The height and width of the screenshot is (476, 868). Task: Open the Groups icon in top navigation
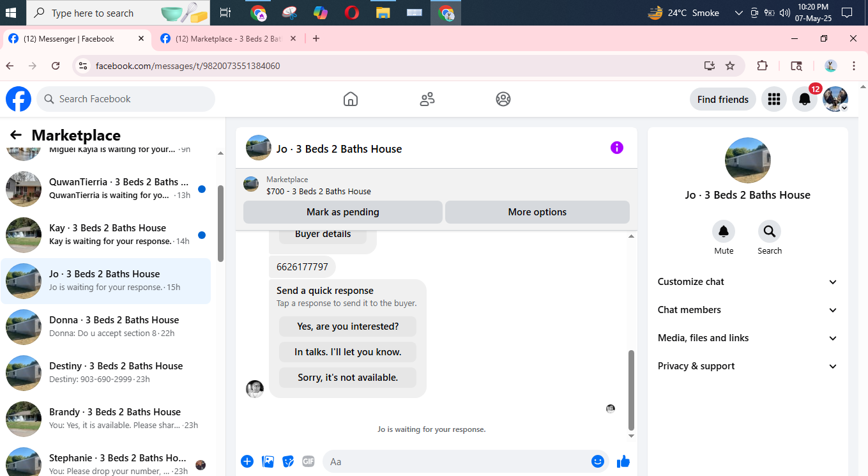[503, 99]
